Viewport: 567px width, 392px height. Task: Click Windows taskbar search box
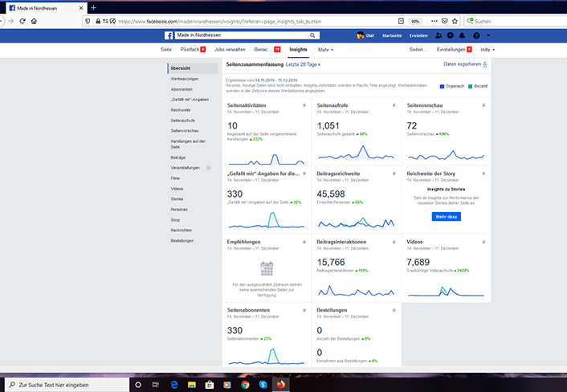click(x=67, y=385)
